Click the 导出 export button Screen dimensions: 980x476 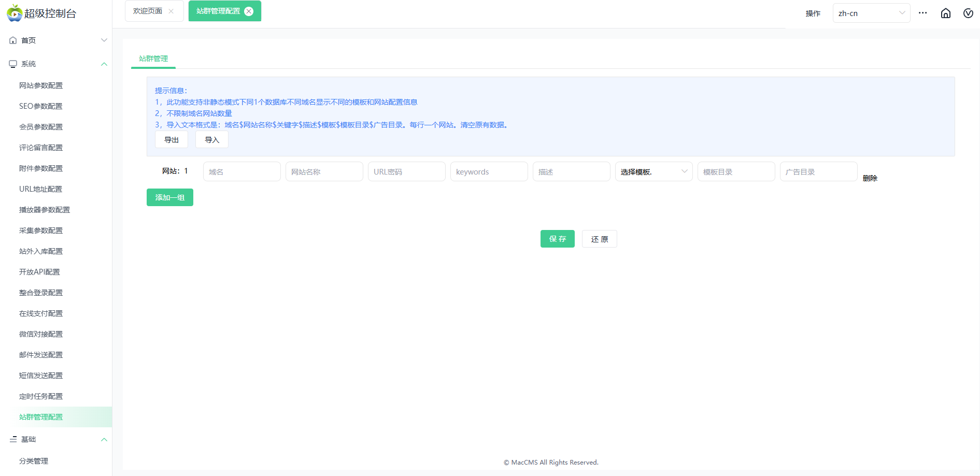172,140
